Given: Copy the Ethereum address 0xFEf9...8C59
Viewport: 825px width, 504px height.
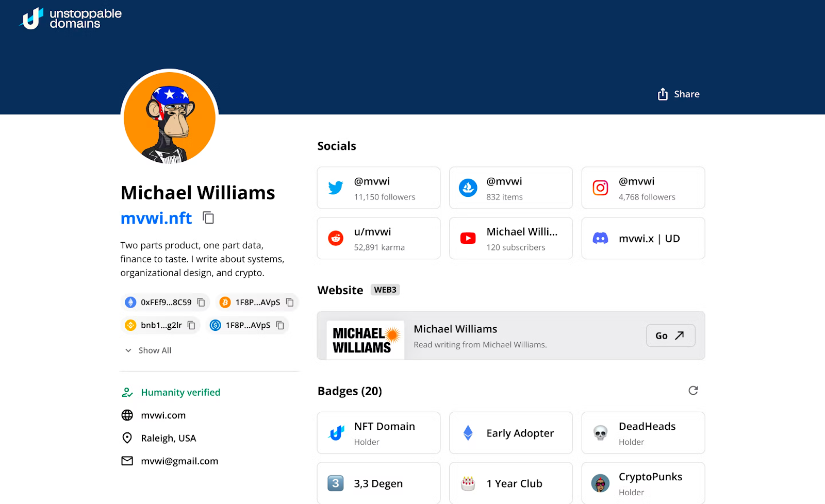Looking at the screenshot, I should [x=201, y=303].
